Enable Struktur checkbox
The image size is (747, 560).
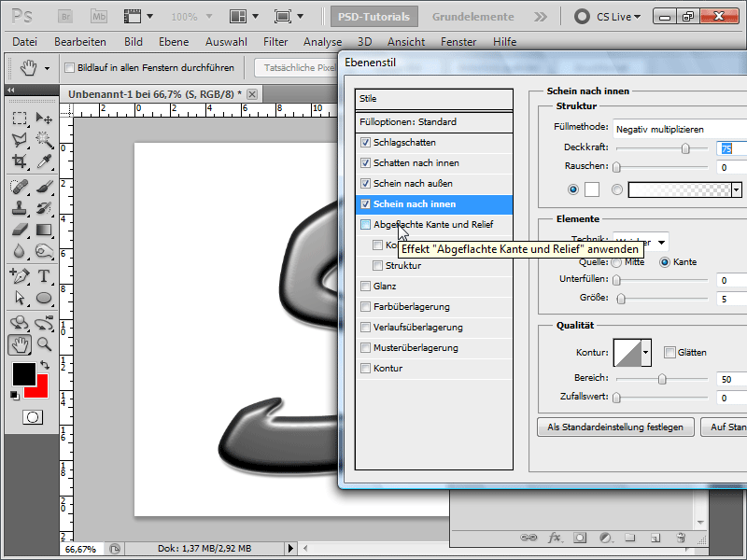(x=377, y=265)
